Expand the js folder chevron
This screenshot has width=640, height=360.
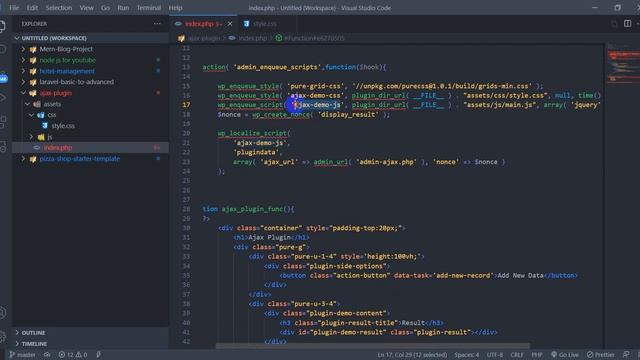31,137
